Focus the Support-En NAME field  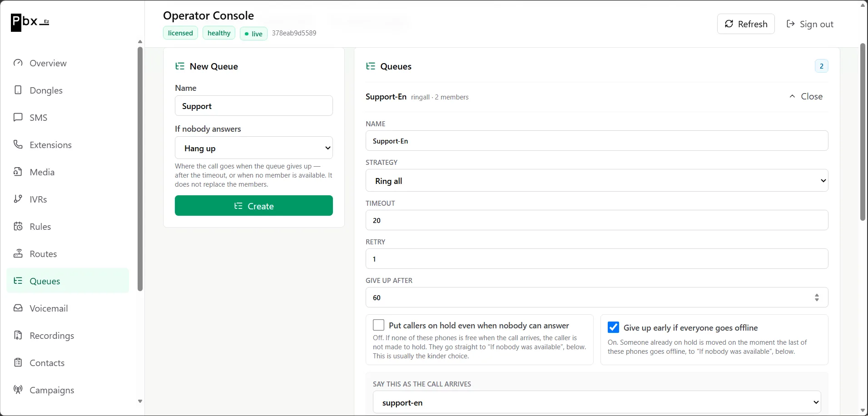(x=597, y=141)
